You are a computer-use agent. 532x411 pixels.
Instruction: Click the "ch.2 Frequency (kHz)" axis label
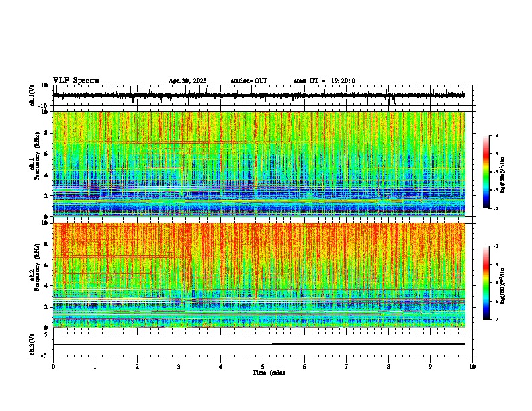[x=35, y=267]
